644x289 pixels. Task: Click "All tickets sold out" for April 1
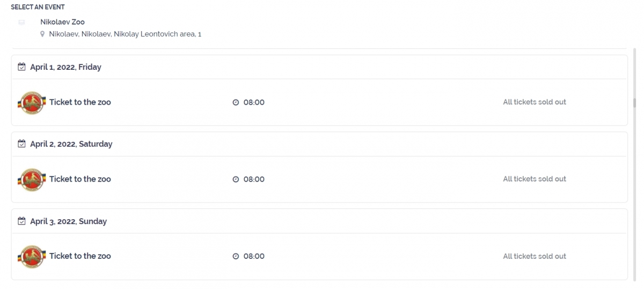(x=534, y=102)
